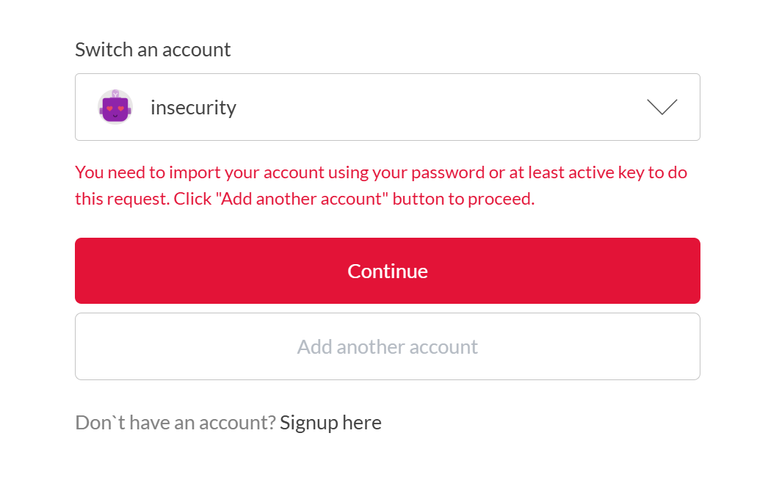The image size is (768, 485).
Task: Click the antenna atop the robot avatar
Action: coord(115,94)
